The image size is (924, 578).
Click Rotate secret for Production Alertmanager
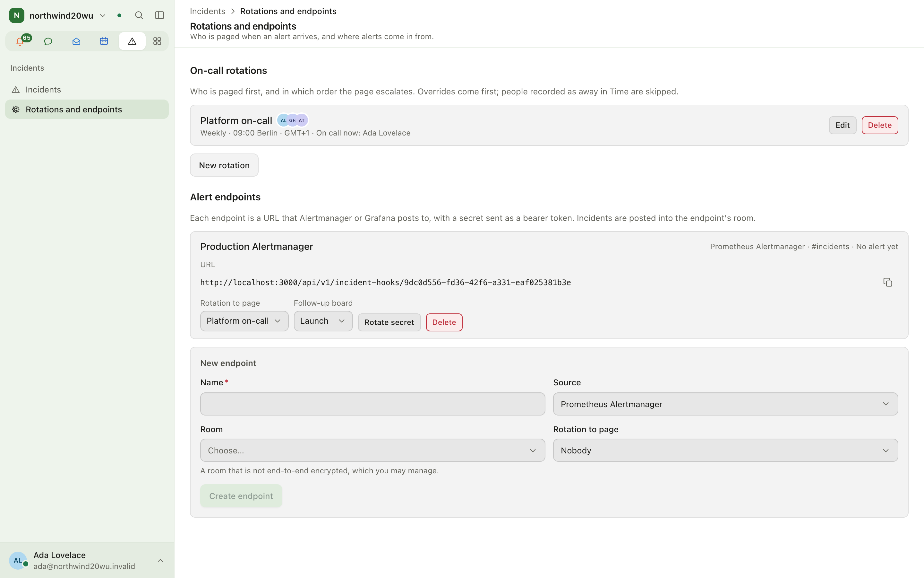(389, 322)
